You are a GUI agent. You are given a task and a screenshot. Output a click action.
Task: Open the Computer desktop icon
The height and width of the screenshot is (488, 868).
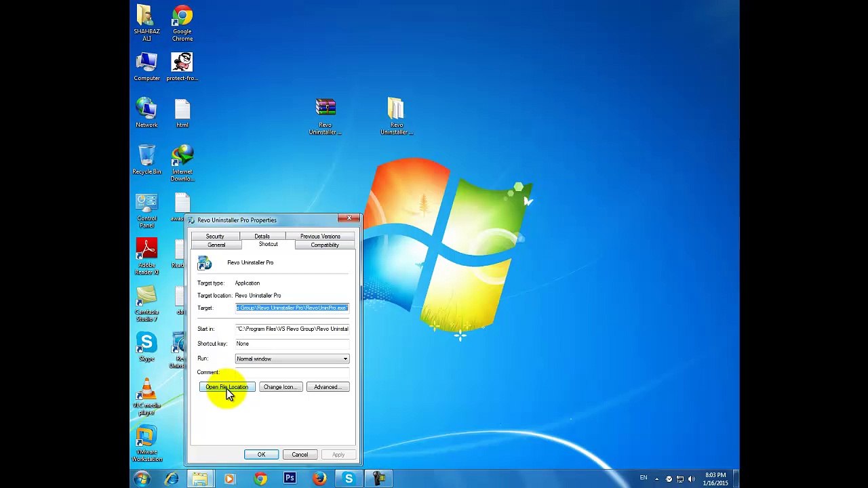[146, 67]
